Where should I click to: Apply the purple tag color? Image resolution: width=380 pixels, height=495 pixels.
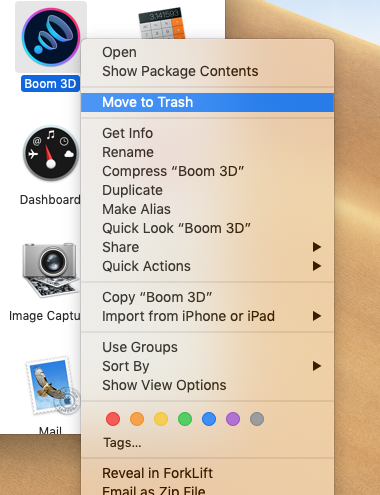(233, 419)
